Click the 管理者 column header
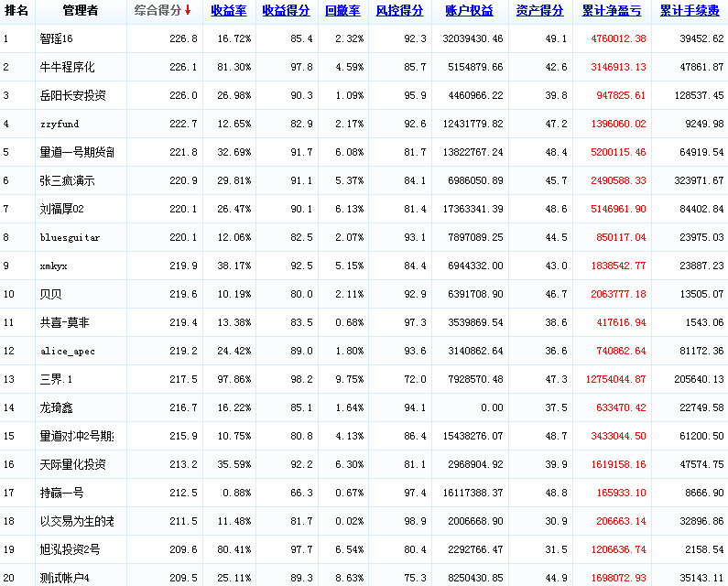 (81, 11)
